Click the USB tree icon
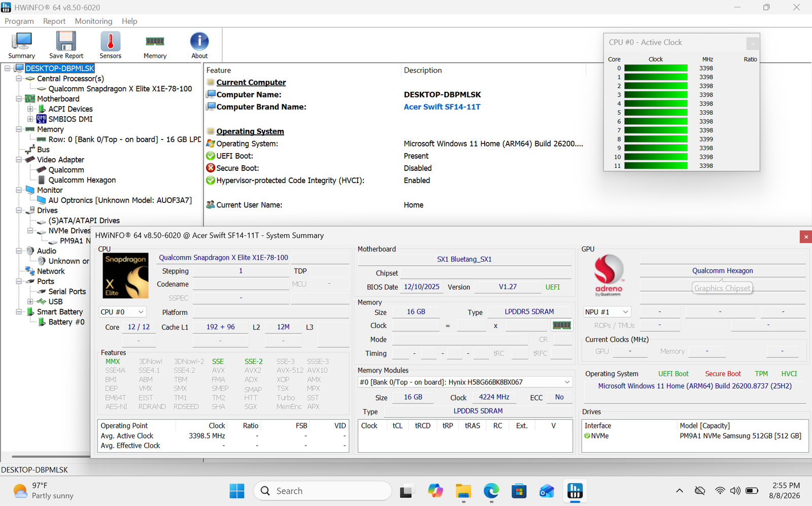The height and width of the screenshot is (506, 812). tap(42, 302)
